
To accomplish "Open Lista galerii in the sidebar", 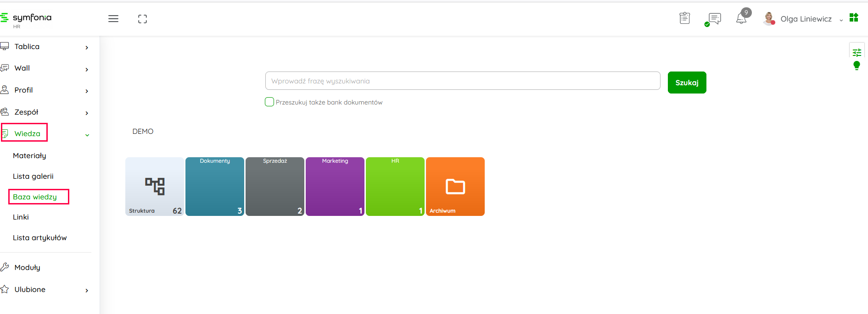I will tap(33, 176).
